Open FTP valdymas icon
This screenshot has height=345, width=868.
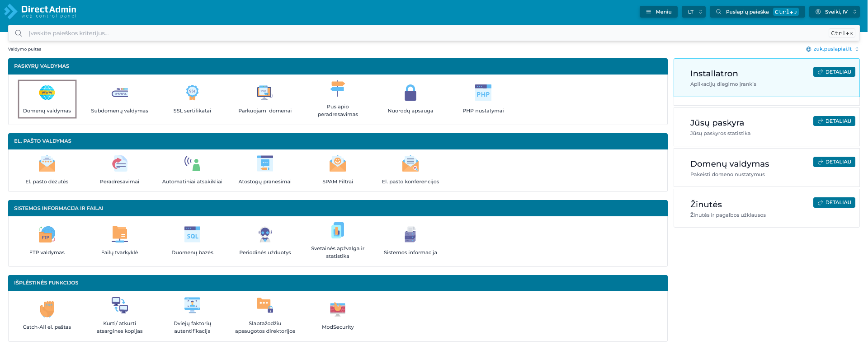click(x=47, y=235)
